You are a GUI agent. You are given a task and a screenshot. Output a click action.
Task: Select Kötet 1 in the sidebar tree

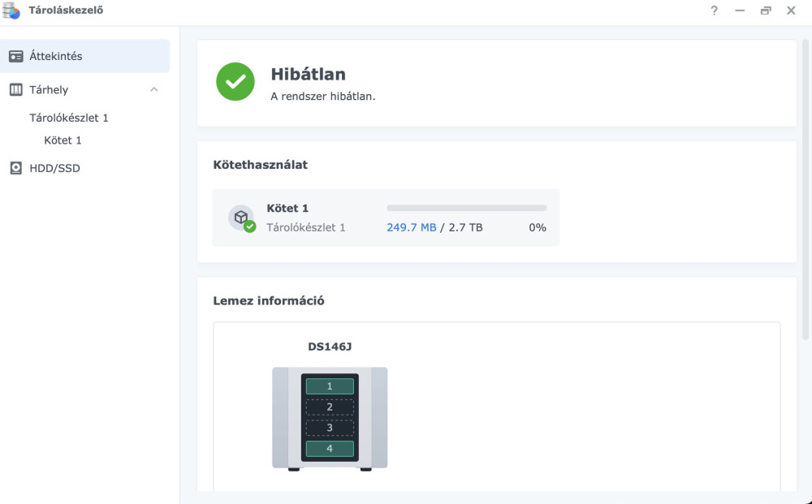pyautogui.click(x=63, y=140)
